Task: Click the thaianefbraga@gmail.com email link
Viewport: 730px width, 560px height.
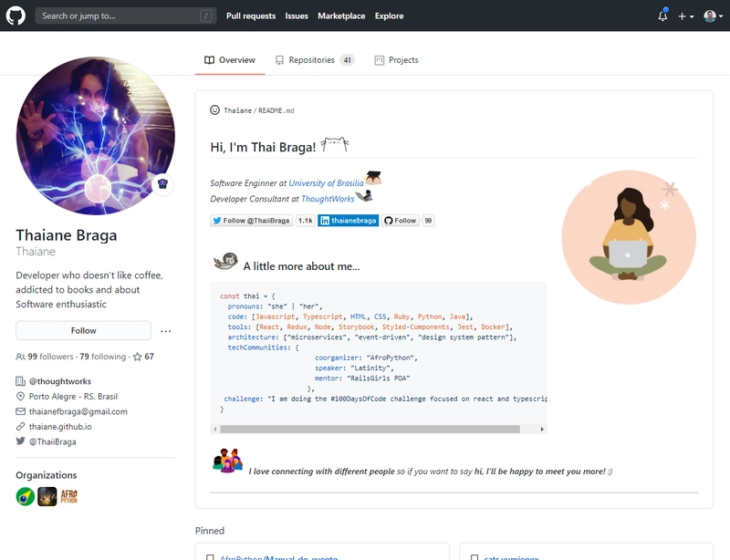Action: [78, 411]
